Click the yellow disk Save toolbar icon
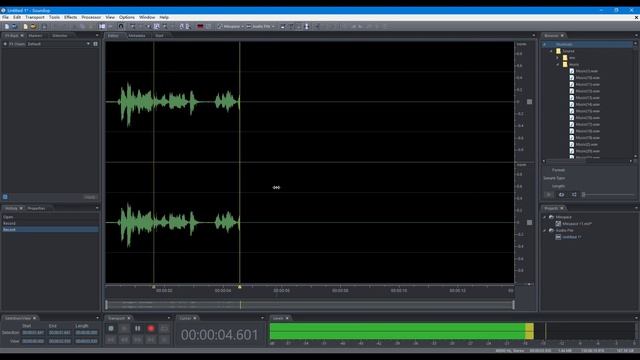The image size is (640, 360). pos(33,27)
